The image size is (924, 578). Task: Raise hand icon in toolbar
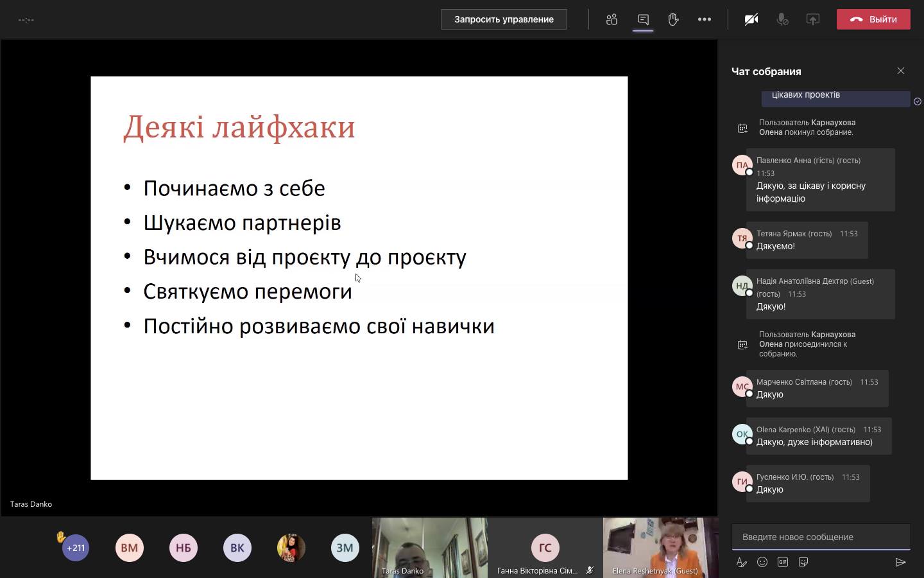(x=673, y=19)
